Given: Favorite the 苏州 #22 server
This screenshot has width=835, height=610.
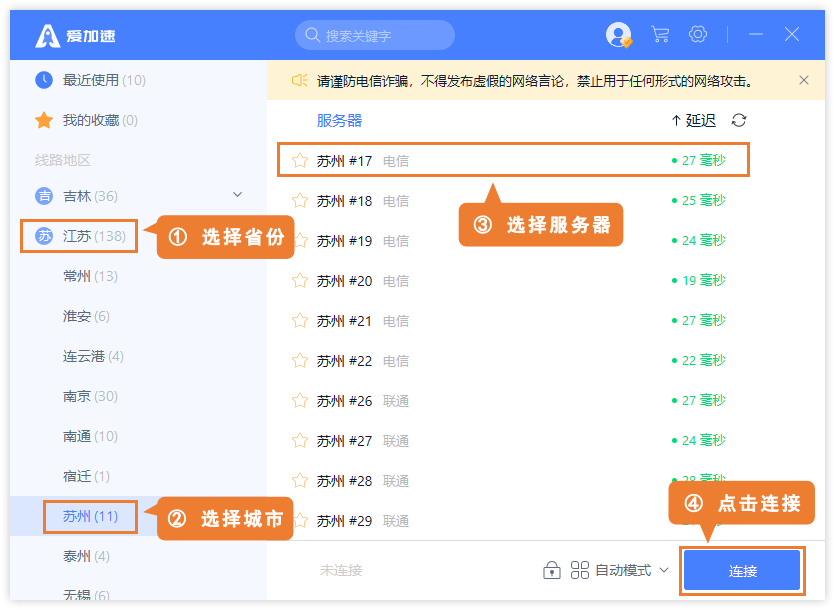Looking at the screenshot, I should [x=300, y=361].
